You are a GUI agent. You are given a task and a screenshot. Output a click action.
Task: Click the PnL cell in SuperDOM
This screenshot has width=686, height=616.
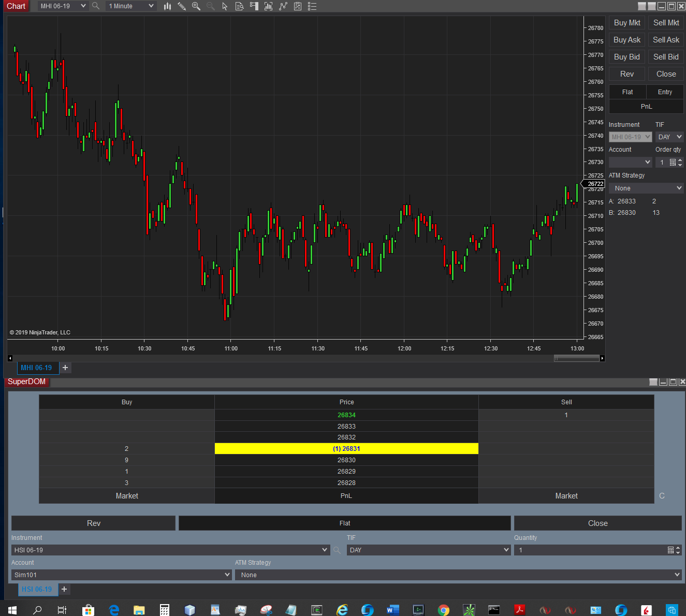pyautogui.click(x=346, y=496)
